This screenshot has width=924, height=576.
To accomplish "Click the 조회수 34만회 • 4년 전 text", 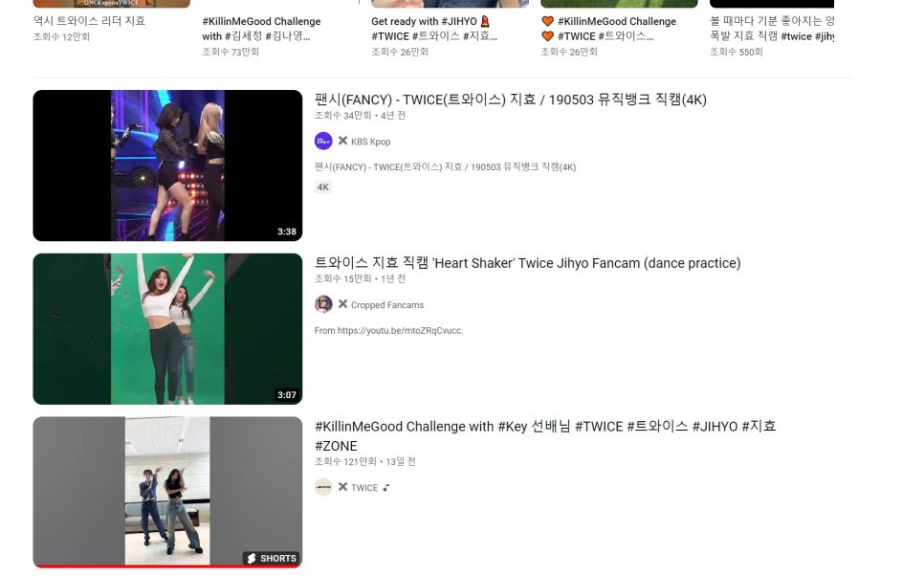I will point(360,116).
